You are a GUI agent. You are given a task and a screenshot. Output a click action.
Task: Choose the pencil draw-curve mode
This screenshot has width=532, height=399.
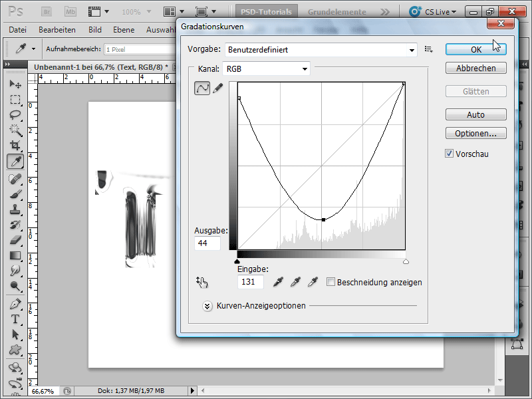(x=218, y=88)
